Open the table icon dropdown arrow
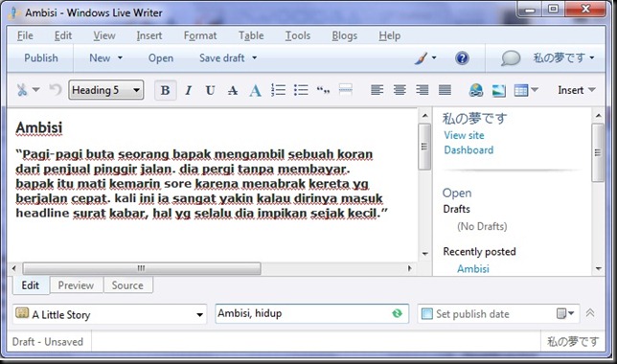Image resolution: width=617 pixels, height=364 pixels. point(535,90)
